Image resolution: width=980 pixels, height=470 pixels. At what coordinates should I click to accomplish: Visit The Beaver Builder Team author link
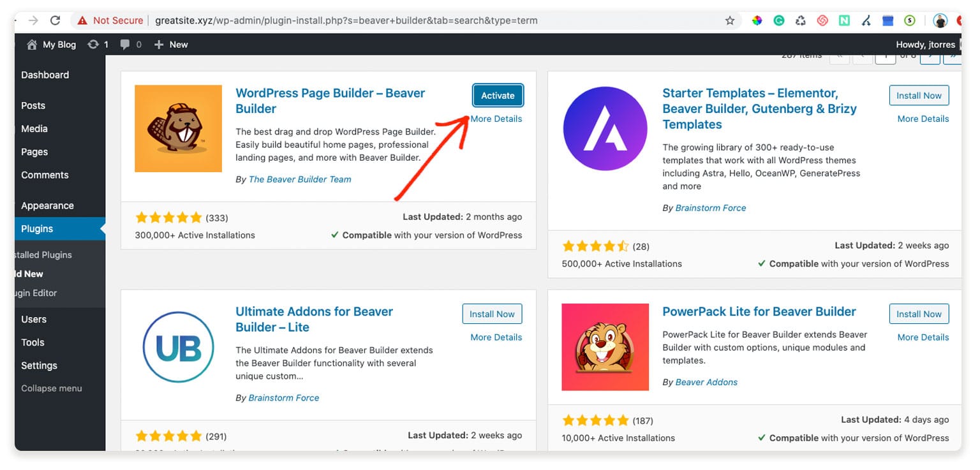point(300,179)
